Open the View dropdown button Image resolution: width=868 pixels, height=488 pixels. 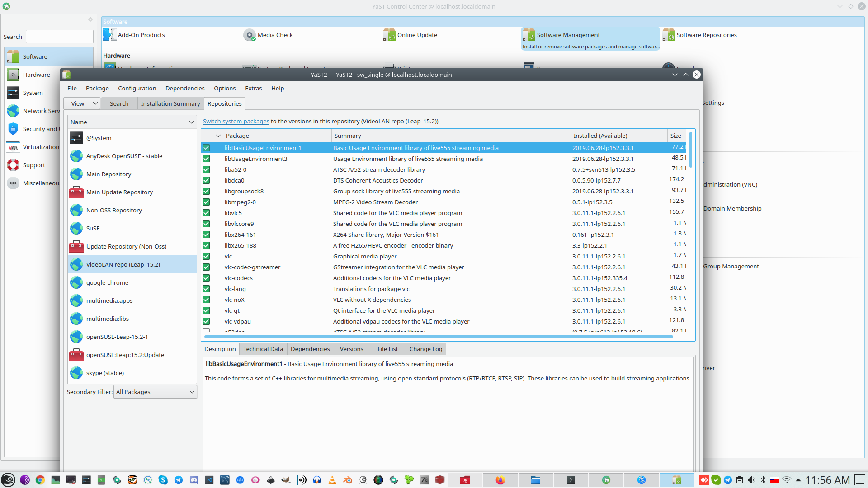(82, 103)
